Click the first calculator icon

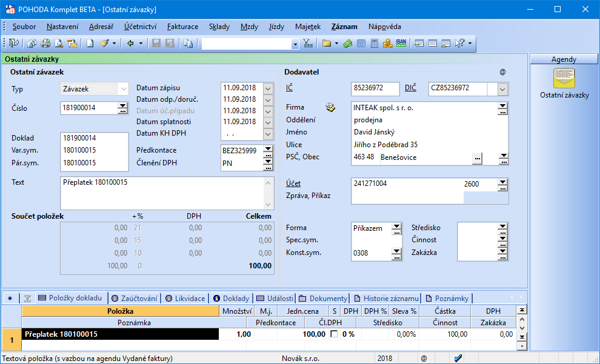click(361, 44)
